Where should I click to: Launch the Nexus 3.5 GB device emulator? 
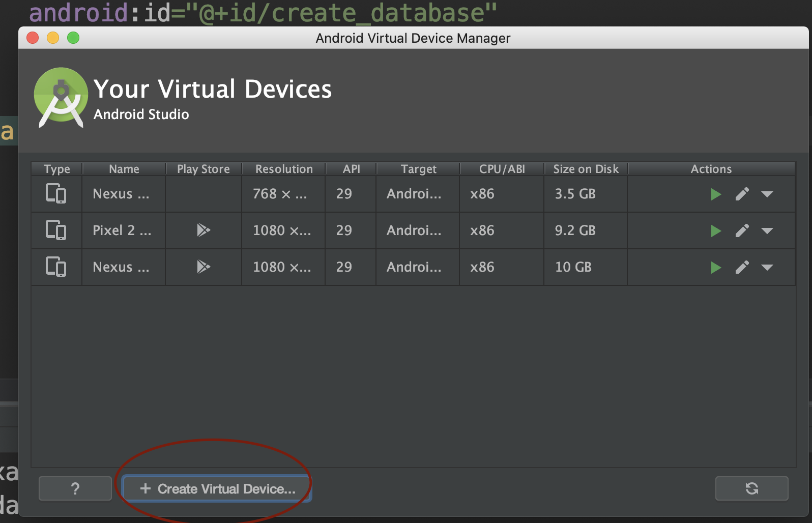pos(716,194)
